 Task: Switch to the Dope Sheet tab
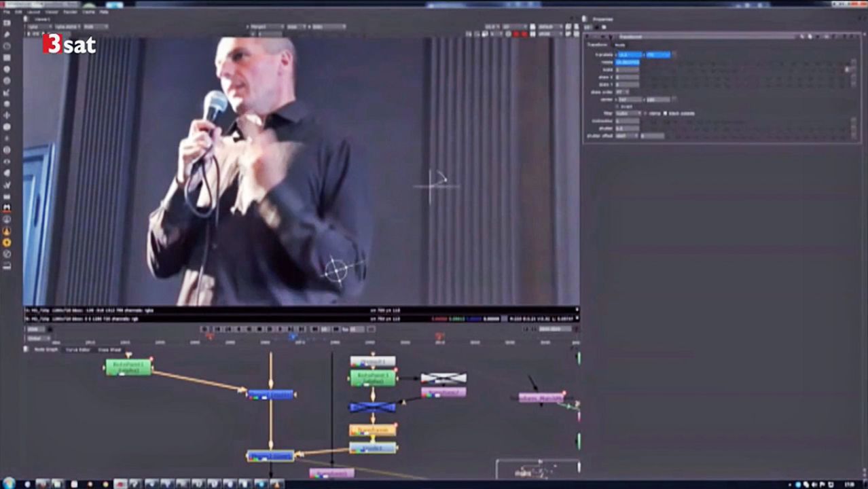click(109, 350)
